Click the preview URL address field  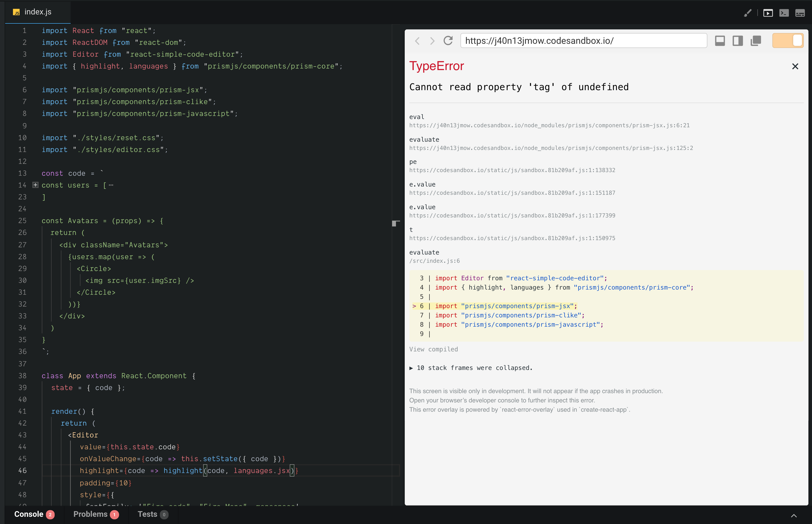pyautogui.click(x=584, y=40)
